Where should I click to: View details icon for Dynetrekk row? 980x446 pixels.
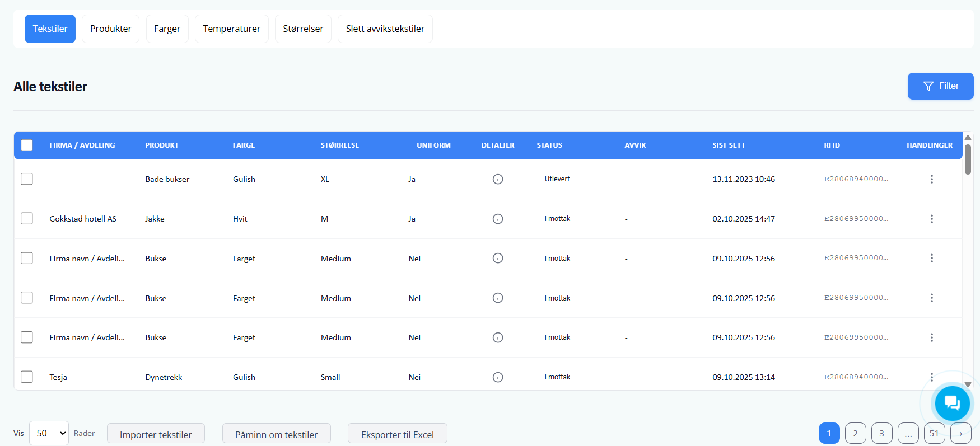497,377
